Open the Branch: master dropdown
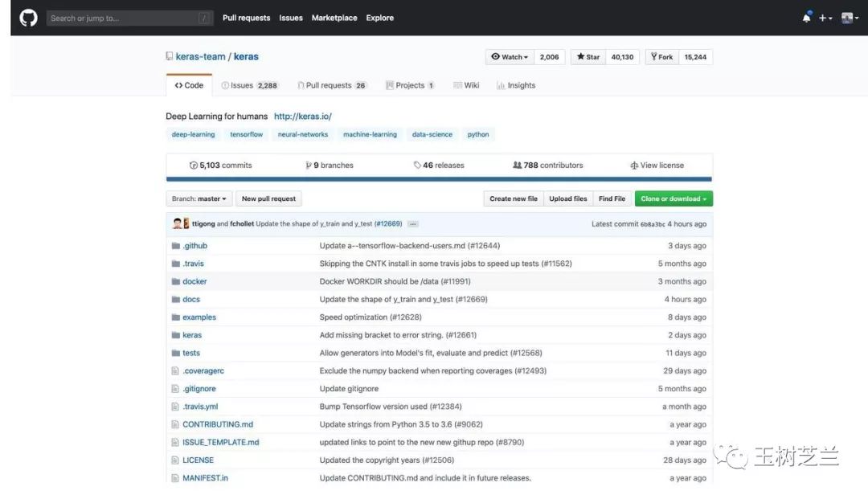This screenshot has height=495, width=868. pyautogui.click(x=199, y=198)
